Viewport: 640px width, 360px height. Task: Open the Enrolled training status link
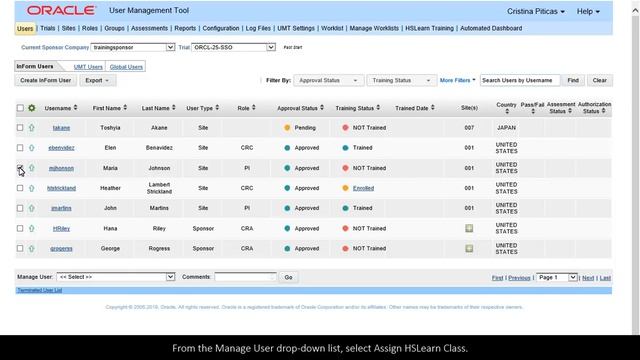363,188
